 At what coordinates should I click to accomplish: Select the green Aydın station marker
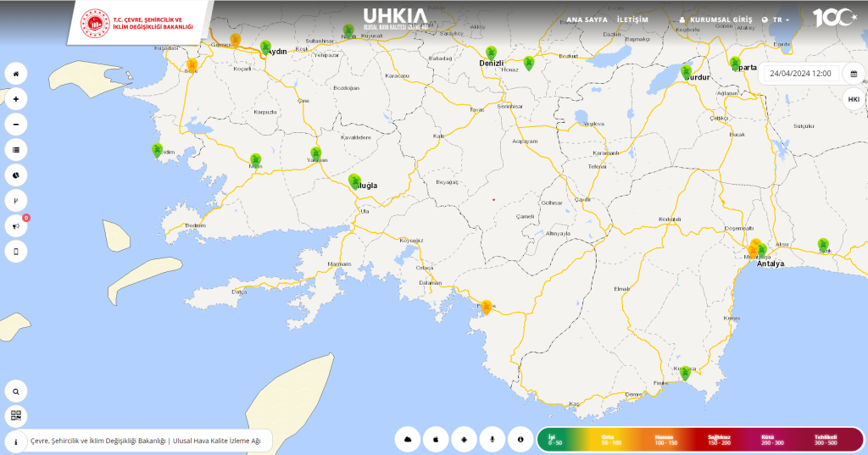pyautogui.click(x=265, y=47)
